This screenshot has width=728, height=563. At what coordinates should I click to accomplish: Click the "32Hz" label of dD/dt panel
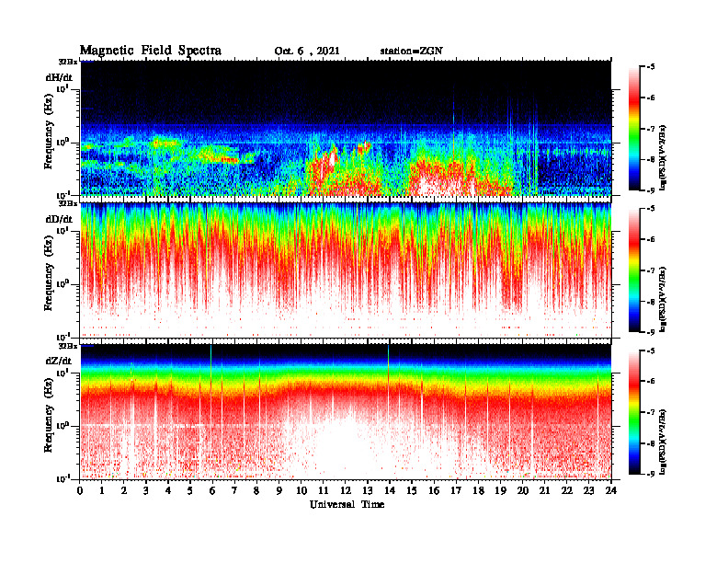click(68, 203)
